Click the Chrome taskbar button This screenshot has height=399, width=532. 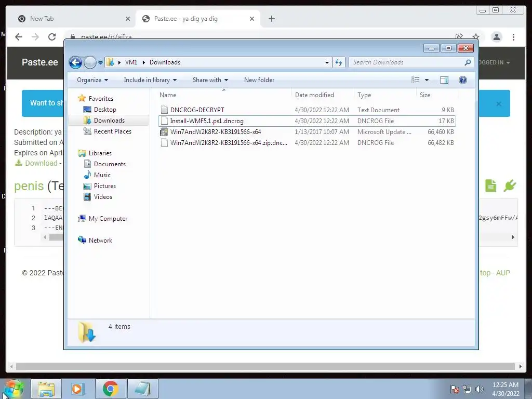(110, 389)
